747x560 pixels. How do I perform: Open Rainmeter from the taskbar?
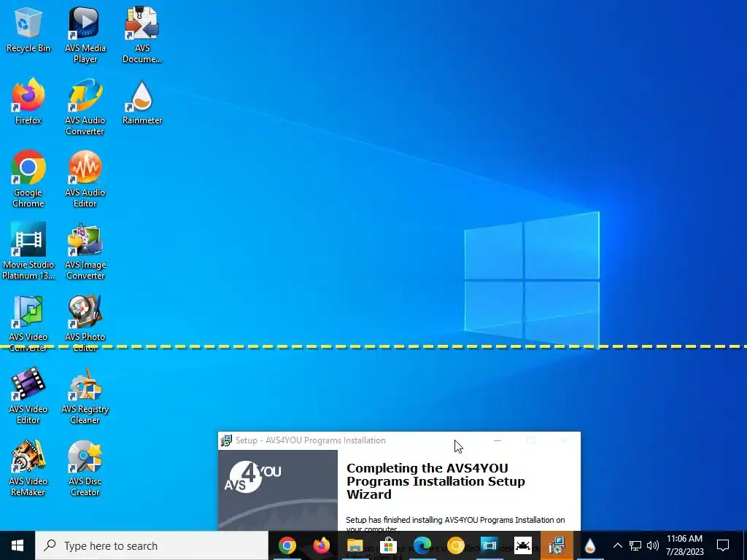pos(589,545)
